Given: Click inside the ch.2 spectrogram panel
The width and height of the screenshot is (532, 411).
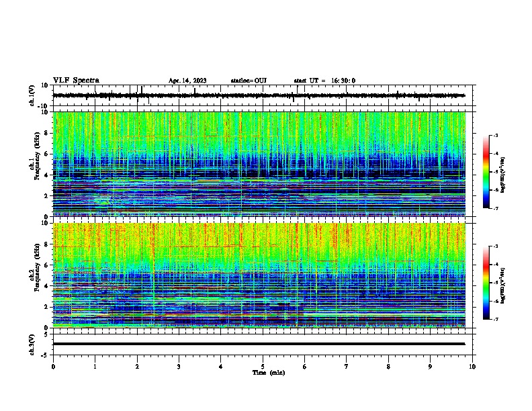Looking at the screenshot, I should [x=259, y=275].
